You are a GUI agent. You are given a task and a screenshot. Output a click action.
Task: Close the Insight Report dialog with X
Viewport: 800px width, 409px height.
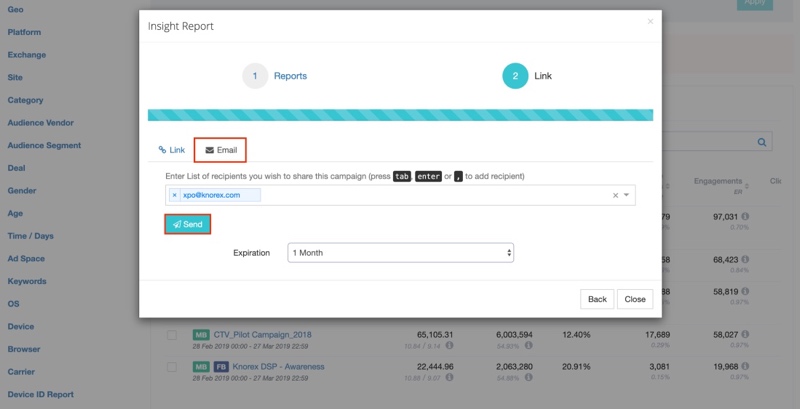(650, 21)
